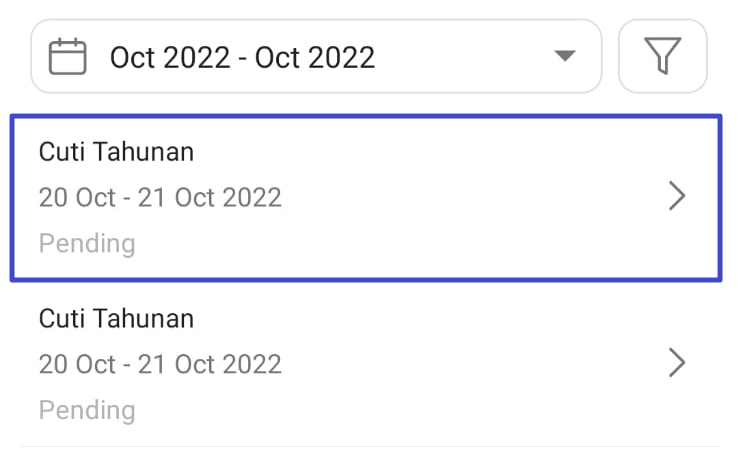Click the first "20 Oct - 21 Oct 2022" date
Image resolution: width=738 pixels, height=472 pixels.
[160, 197]
